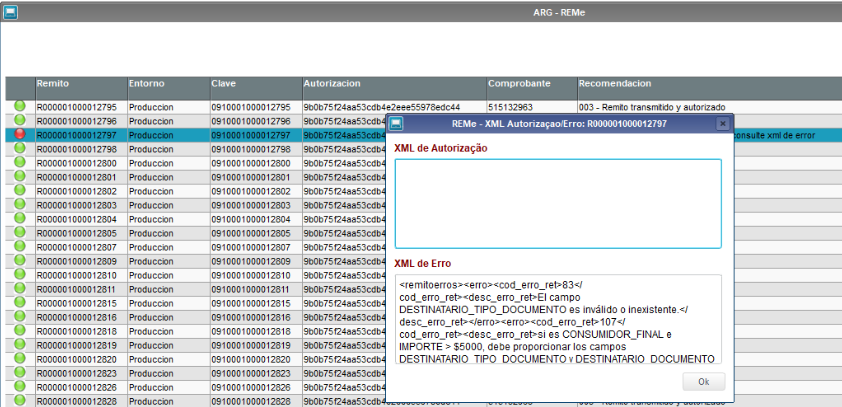
Task: Click green status icon for remito R000001000012801
Action: pyautogui.click(x=20, y=176)
